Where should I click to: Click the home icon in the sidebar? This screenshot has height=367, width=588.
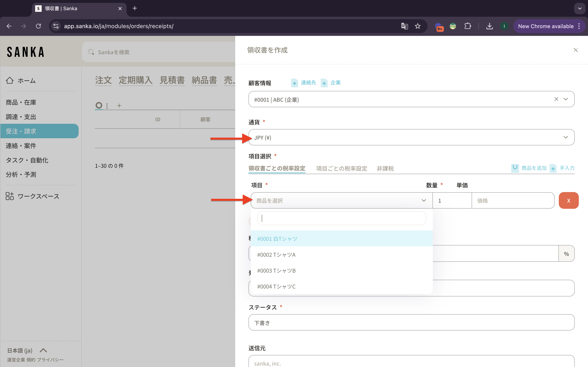(x=10, y=80)
